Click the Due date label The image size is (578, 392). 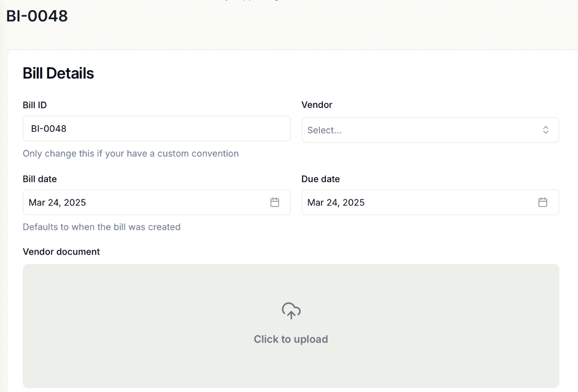pyautogui.click(x=320, y=179)
